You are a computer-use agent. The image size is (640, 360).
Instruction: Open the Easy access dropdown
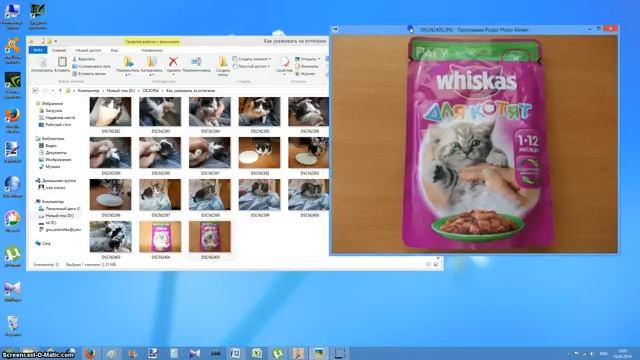(251, 66)
